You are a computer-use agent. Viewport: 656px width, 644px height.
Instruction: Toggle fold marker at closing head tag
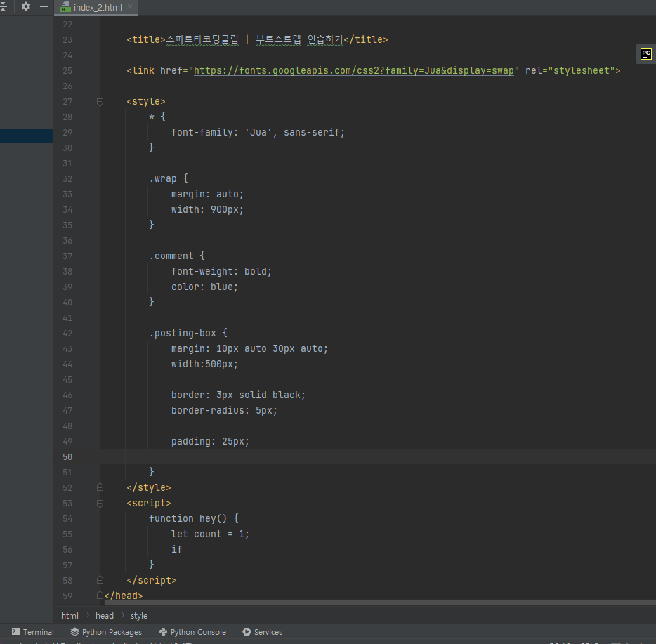pos(100,596)
